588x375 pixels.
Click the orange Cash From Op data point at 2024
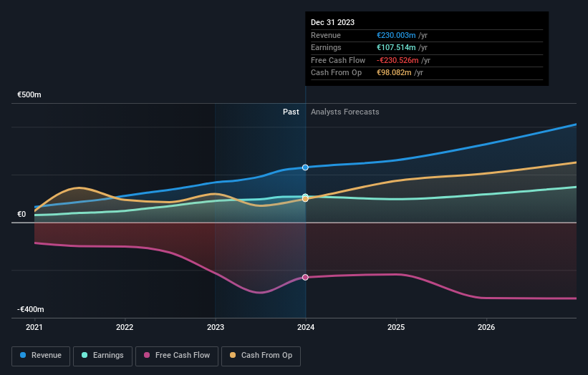[x=305, y=199]
